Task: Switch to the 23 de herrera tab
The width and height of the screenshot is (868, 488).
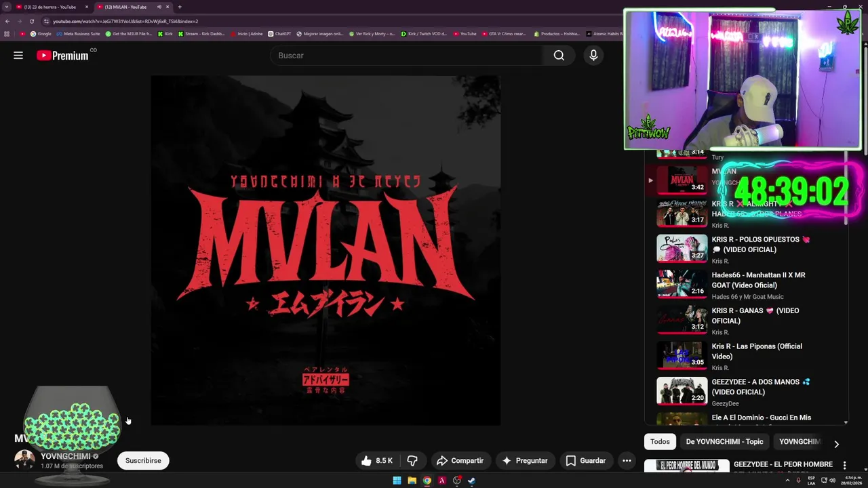Action: click(51, 7)
